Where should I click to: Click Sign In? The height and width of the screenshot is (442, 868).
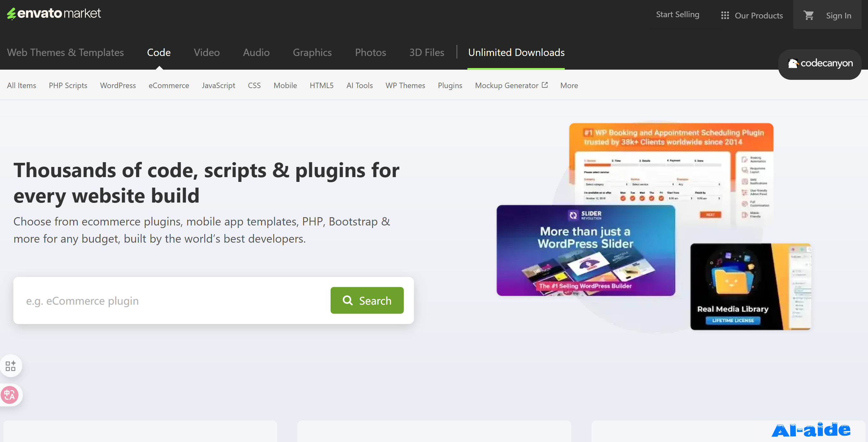(x=838, y=16)
